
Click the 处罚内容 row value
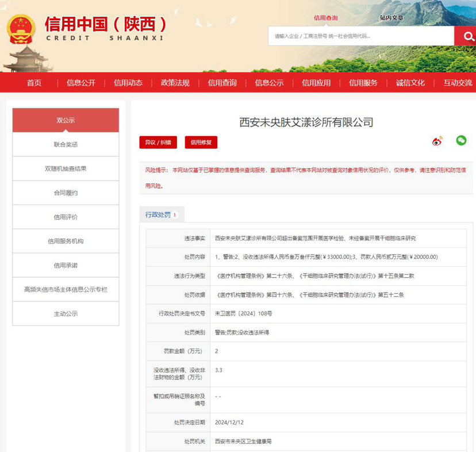click(327, 257)
